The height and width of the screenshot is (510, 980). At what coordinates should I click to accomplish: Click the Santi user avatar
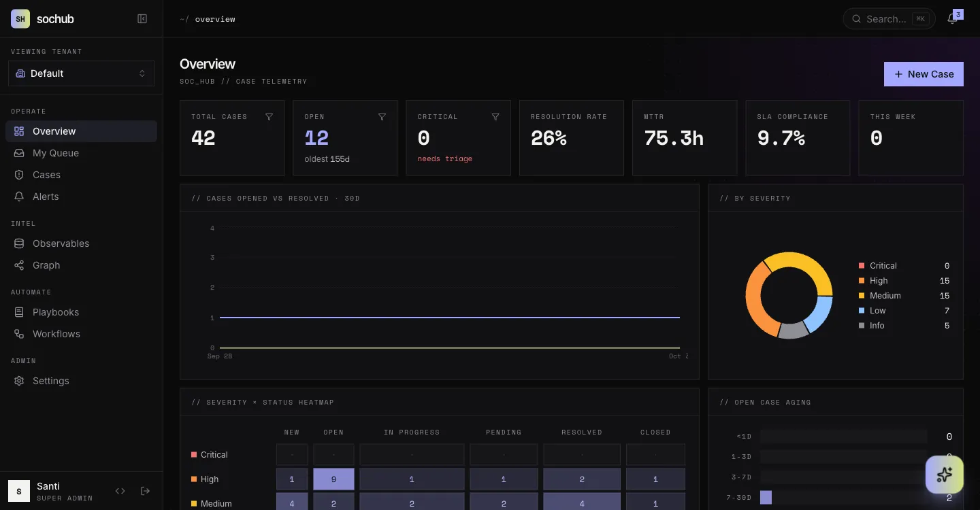(19, 491)
